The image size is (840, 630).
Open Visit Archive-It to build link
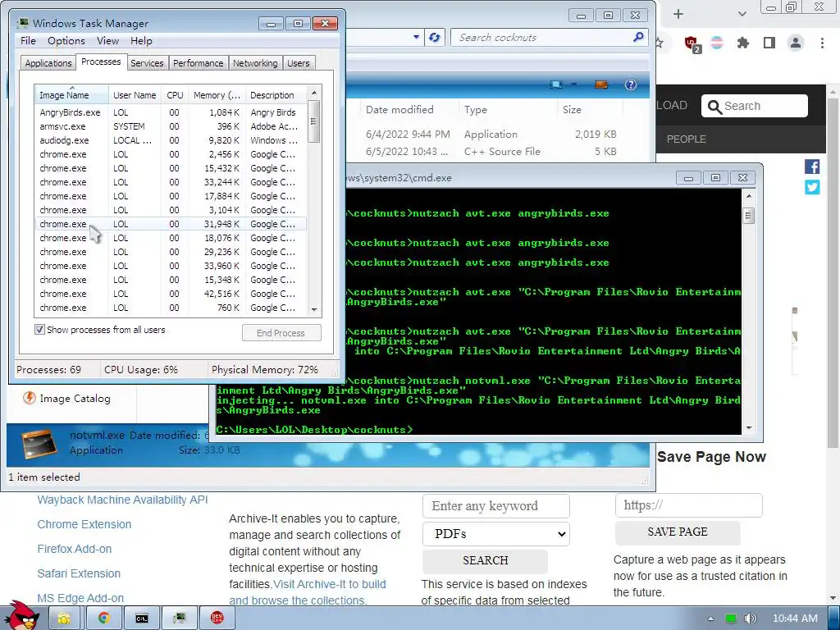[x=330, y=584]
